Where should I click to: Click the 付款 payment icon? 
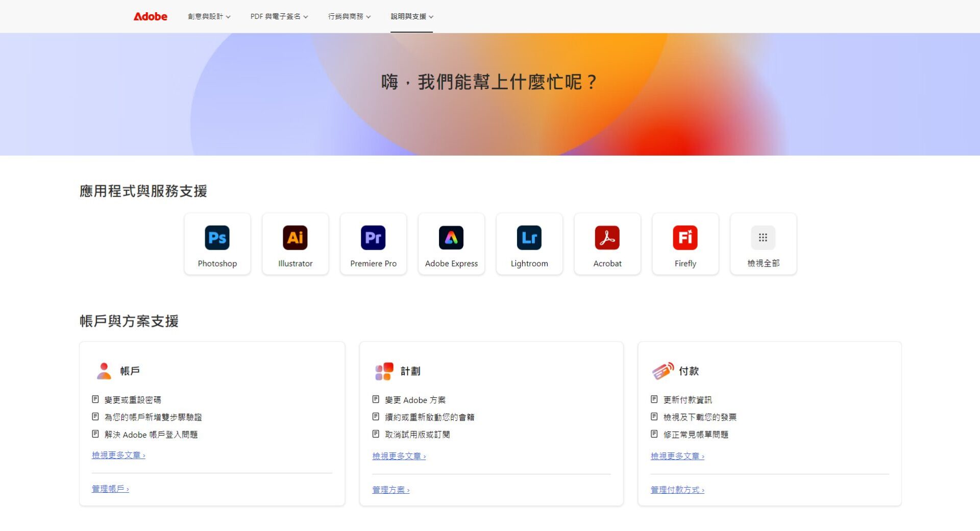tap(663, 371)
